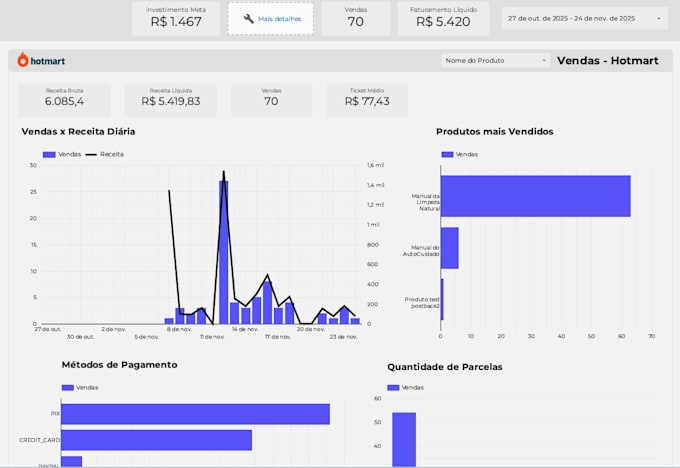The image size is (680, 468).
Task: Click the PIX payment method bar
Action: 195,414
